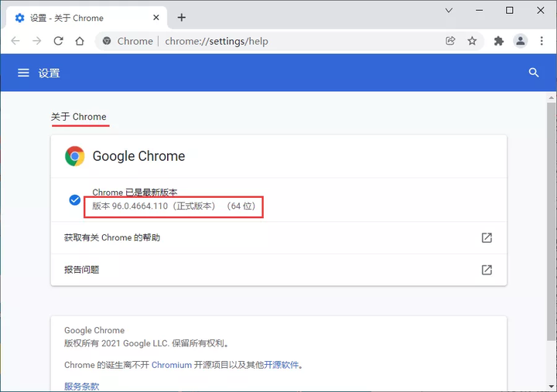Open the Extensions puzzle piece icon

pos(499,41)
